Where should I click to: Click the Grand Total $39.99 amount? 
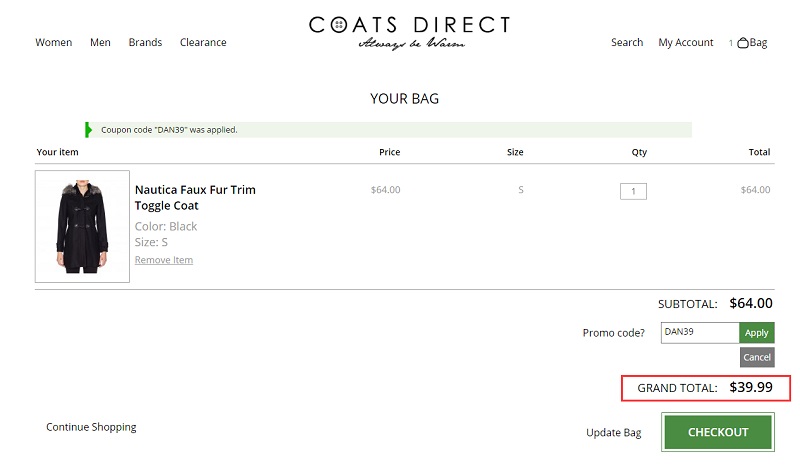[x=751, y=387]
